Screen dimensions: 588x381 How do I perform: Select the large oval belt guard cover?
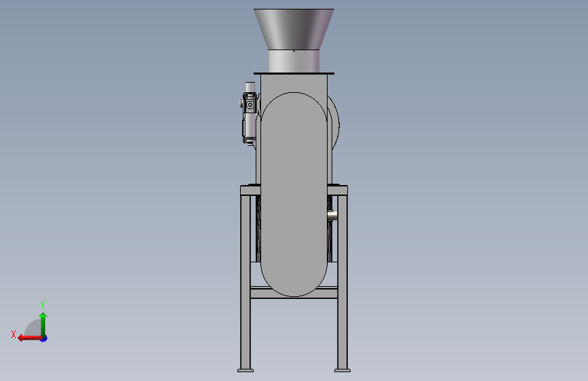pyautogui.click(x=294, y=195)
